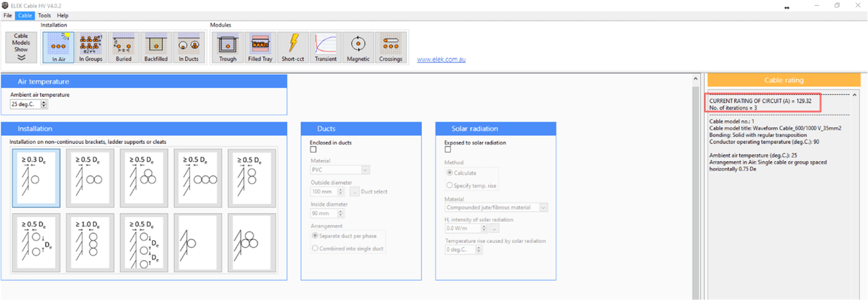
Task: Click the solar temperature rise stepper
Action: point(478,250)
